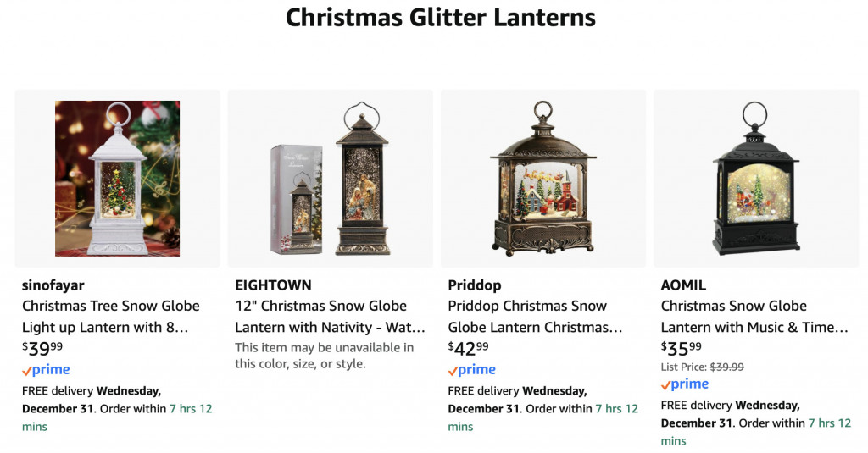Click the Prime badge under sinofayar lantern

[x=46, y=370]
